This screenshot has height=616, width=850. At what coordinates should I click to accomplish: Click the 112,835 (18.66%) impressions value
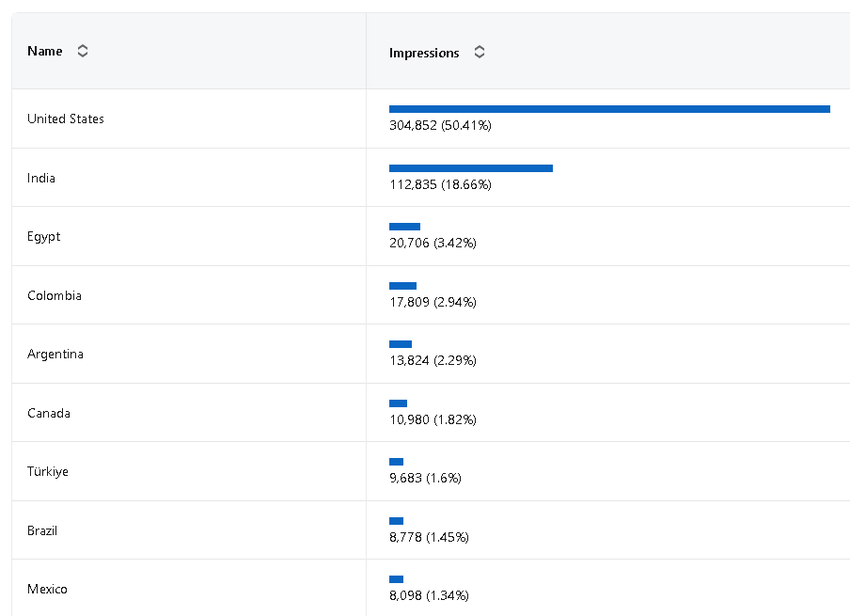point(440,184)
